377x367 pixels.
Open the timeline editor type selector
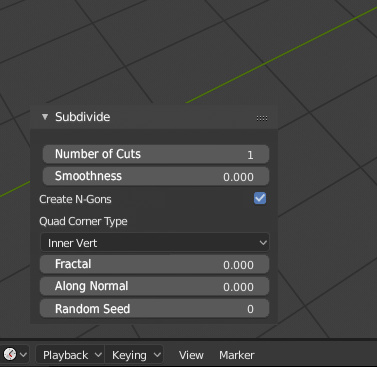pos(15,354)
